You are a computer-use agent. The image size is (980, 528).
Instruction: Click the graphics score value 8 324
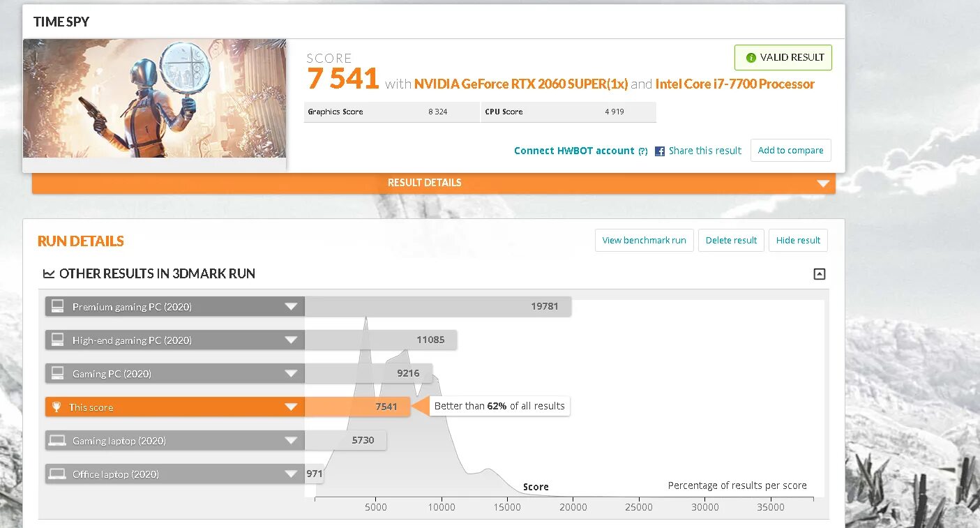point(438,112)
